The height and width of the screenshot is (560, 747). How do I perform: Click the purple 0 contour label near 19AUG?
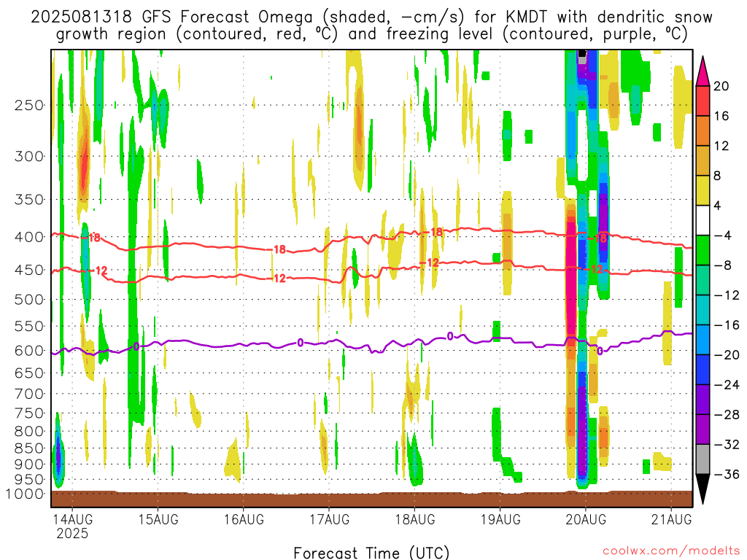coord(450,337)
